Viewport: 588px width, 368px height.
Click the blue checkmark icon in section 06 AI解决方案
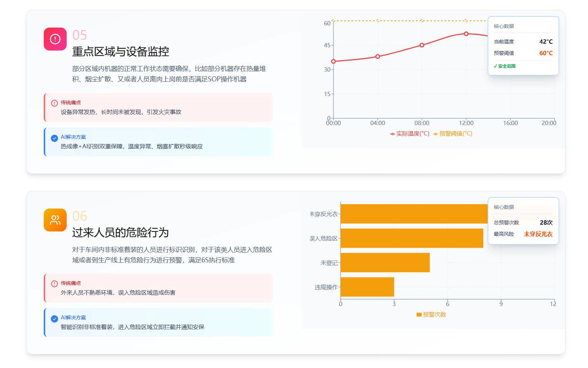tap(54, 319)
